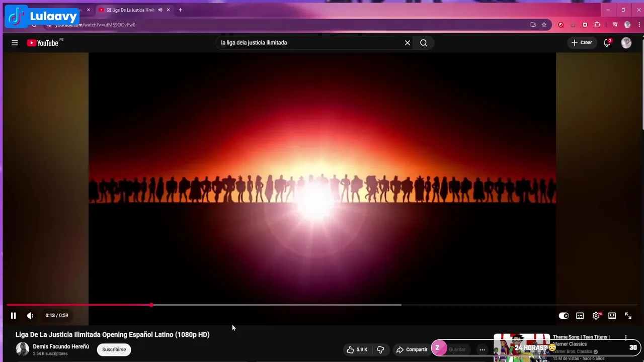The width and height of the screenshot is (644, 362).
Task: Clear the search box text
Action: click(x=408, y=43)
